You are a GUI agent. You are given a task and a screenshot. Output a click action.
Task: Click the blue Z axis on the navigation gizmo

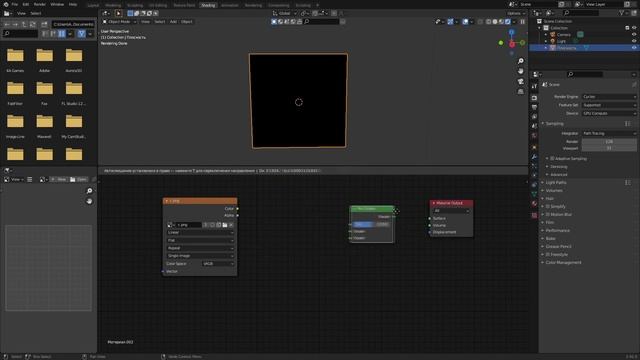coord(511,32)
